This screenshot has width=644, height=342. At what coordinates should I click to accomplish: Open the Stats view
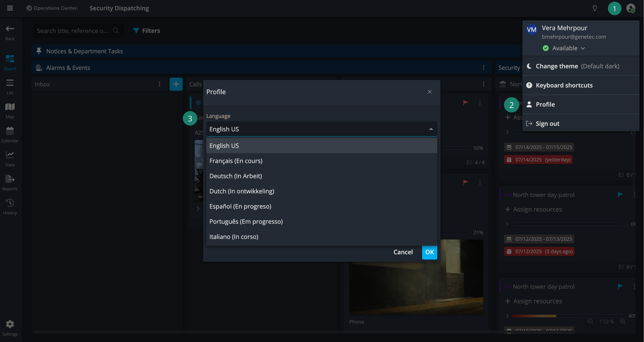10,159
